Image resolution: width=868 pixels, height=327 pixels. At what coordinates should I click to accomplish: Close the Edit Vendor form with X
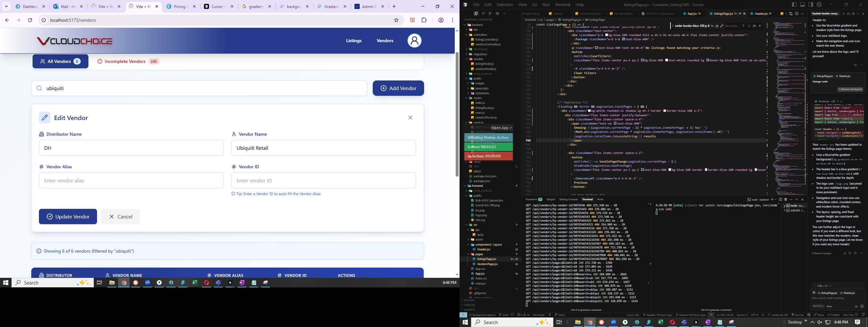tap(410, 118)
